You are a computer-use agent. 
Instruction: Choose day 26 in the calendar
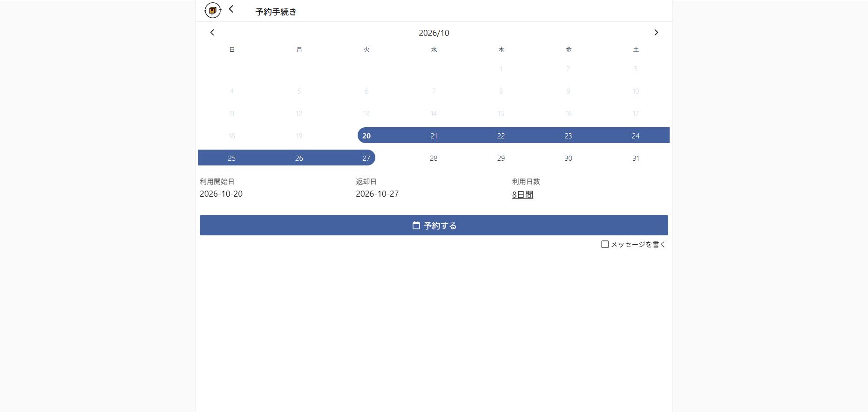299,158
